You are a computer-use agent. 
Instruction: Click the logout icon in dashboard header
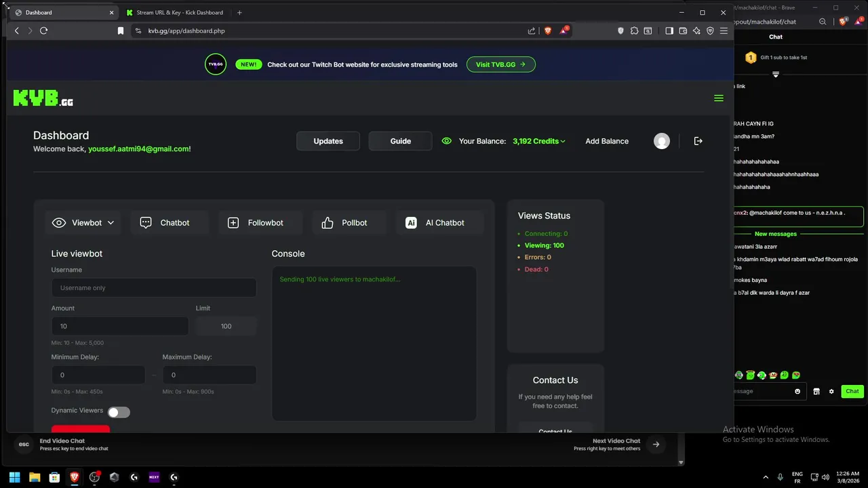(698, 141)
